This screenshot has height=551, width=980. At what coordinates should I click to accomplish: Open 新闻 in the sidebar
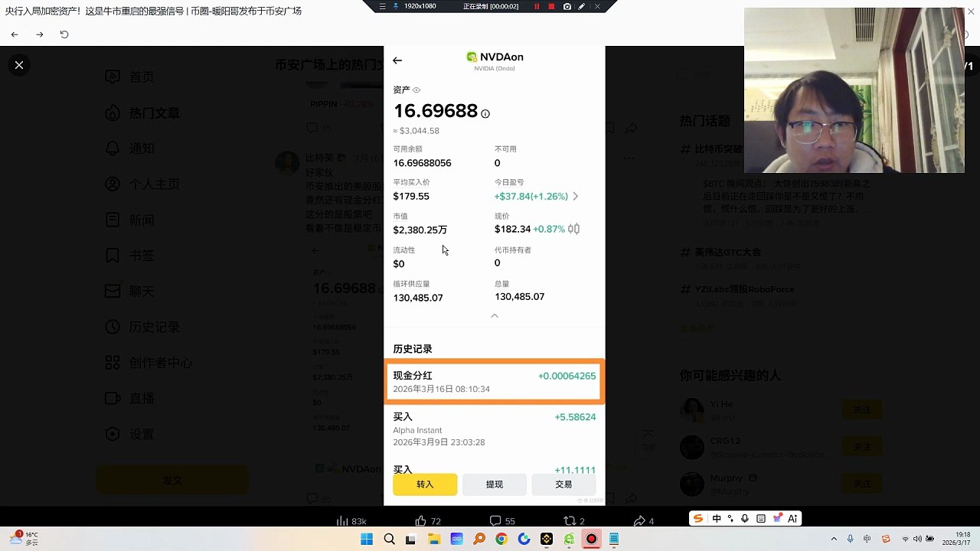click(130, 220)
